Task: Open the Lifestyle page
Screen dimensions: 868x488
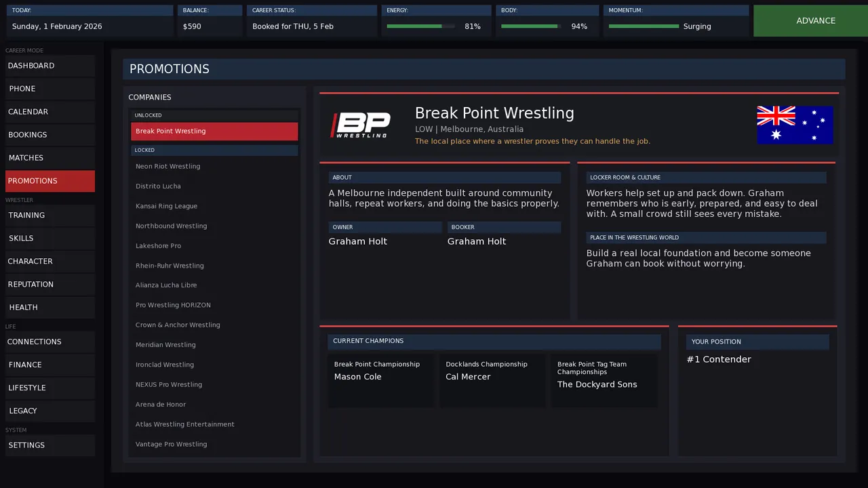Action: (x=50, y=388)
